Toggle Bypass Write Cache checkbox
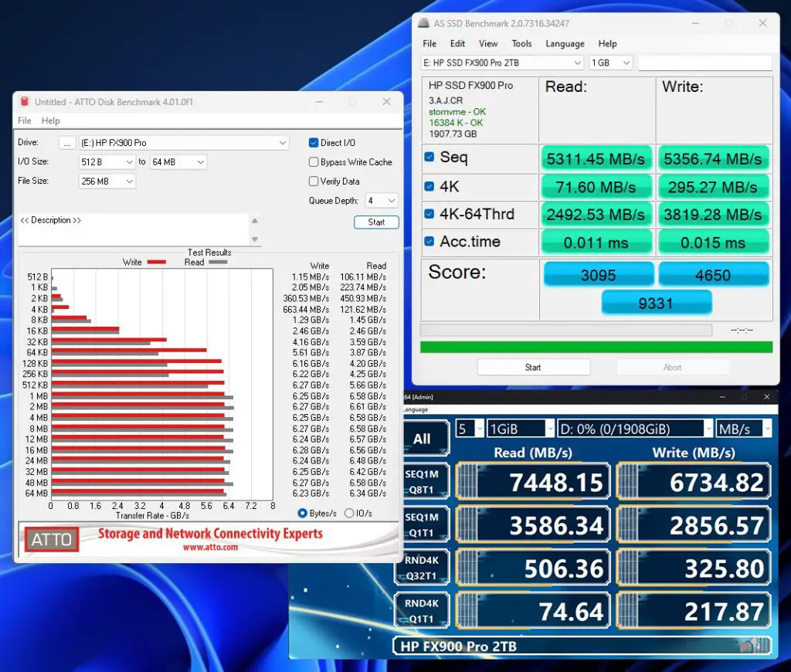This screenshot has width=791, height=672. [314, 162]
